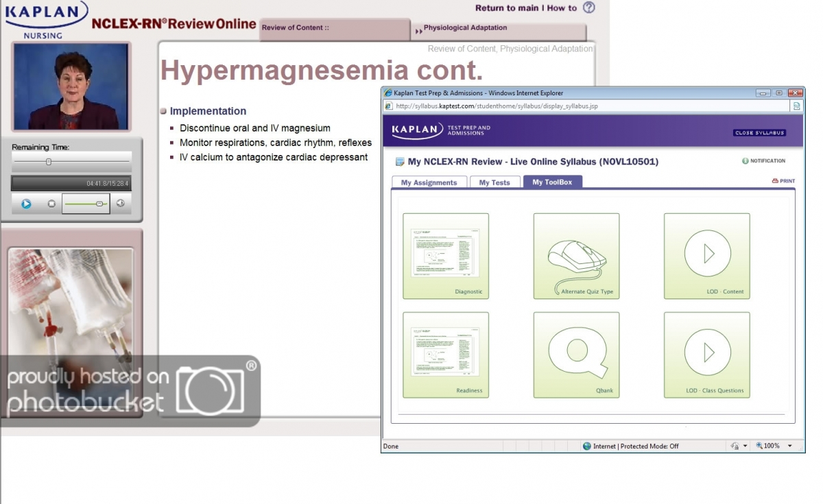
Task: Open the How to link
Action: click(x=562, y=8)
